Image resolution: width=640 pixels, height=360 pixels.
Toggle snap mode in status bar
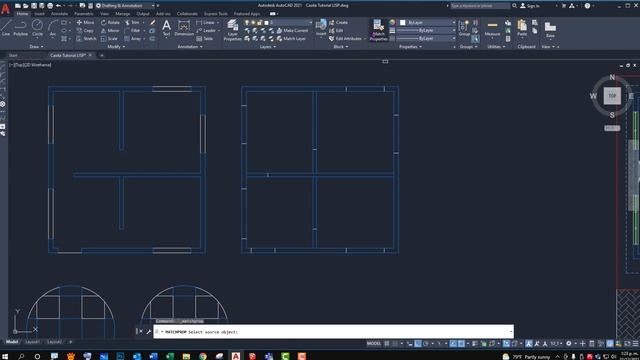click(395, 344)
